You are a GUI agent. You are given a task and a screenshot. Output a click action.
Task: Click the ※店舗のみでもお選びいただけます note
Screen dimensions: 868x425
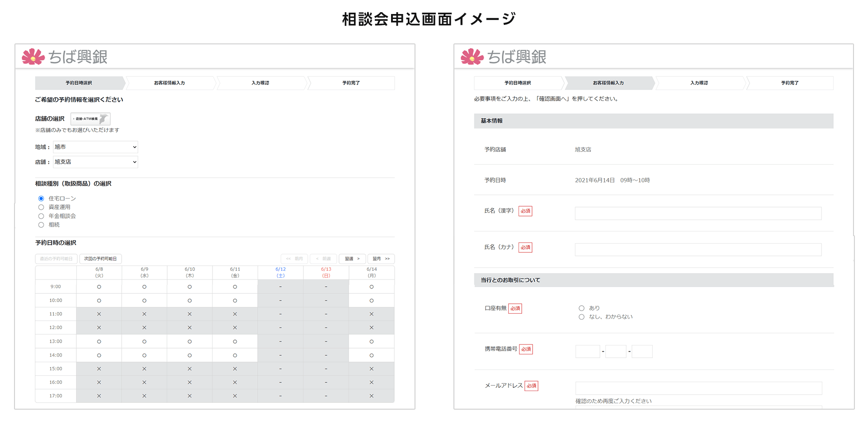[77, 130]
